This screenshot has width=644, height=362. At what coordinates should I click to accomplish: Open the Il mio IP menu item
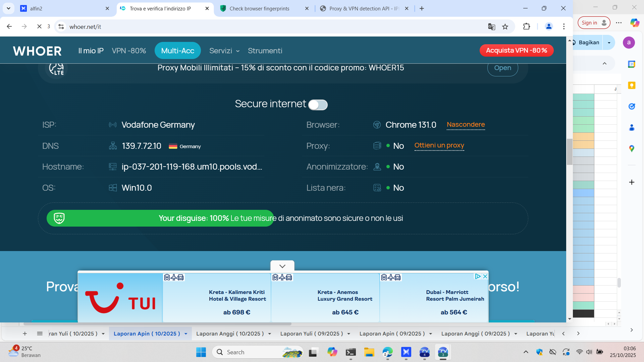click(91, 51)
